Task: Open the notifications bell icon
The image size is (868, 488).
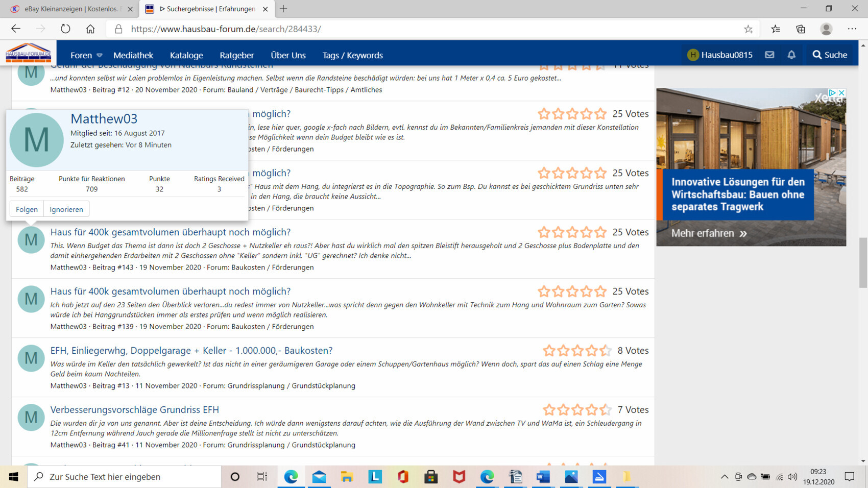Action: click(791, 55)
